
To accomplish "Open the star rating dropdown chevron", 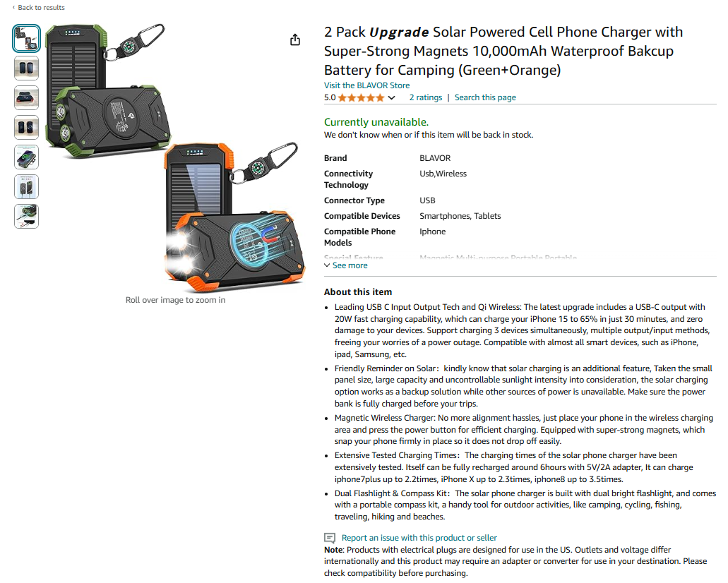I will pos(391,97).
